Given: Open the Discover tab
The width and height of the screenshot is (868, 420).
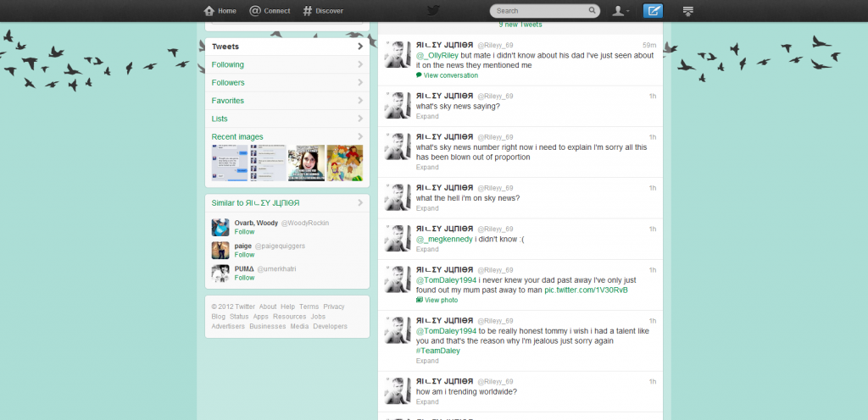Looking at the screenshot, I should point(323,10).
